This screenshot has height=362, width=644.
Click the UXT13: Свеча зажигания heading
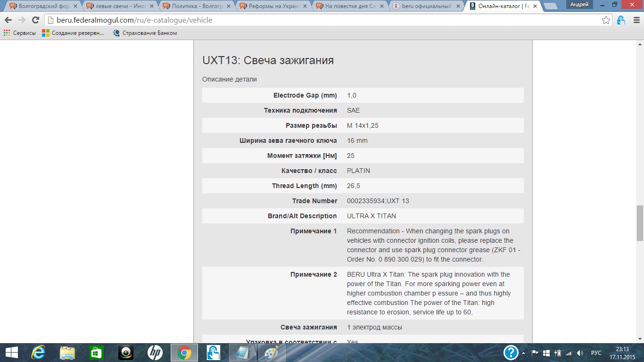[x=268, y=60]
